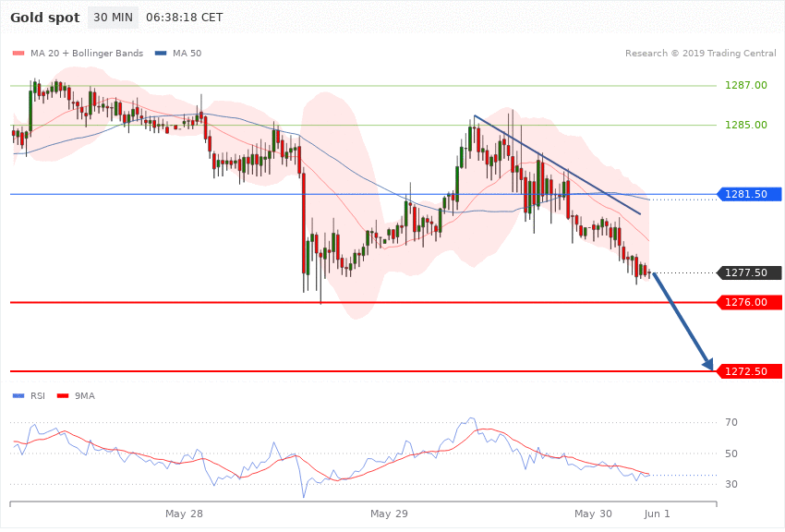The image size is (785, 532).
Task: Click the RSI 50 axis label
Action: click(731, 453)
